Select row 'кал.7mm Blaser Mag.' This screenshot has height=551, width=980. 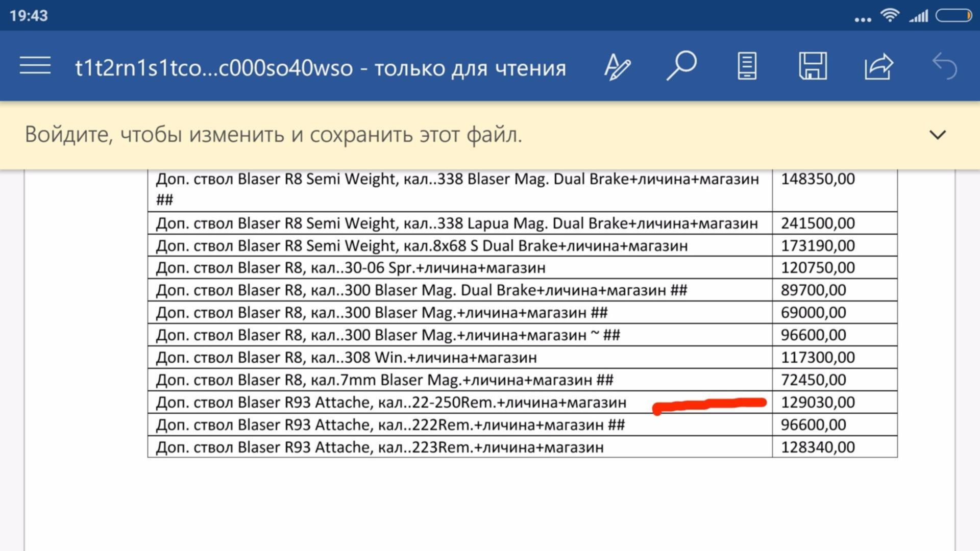coord(460,380)
